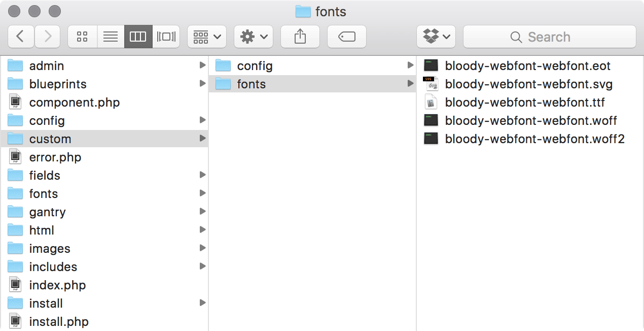
Task: Select the component.php file
Action: click(x=74, y=103)
